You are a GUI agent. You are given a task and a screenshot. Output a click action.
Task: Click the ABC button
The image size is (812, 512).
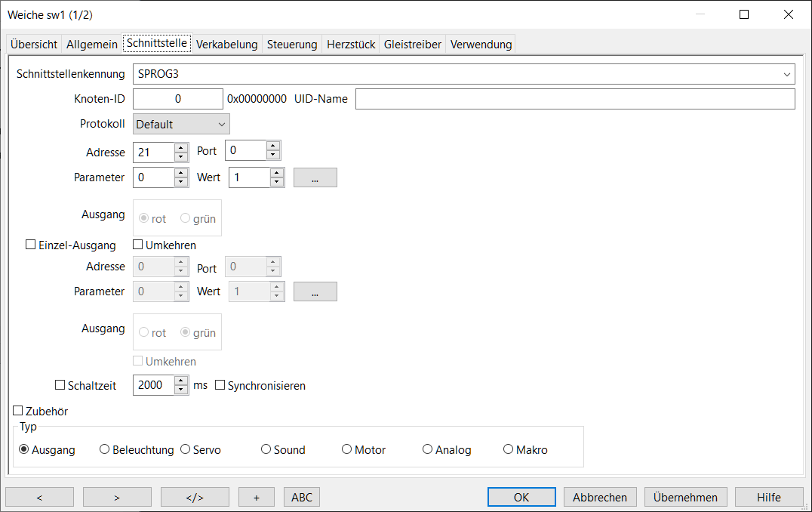(x=302, y=497)
